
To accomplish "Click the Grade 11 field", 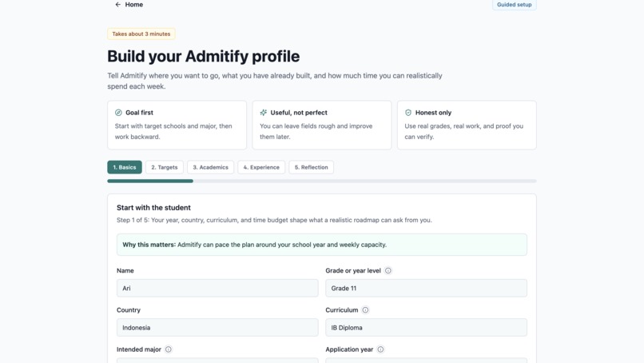I will pos(427,288).
